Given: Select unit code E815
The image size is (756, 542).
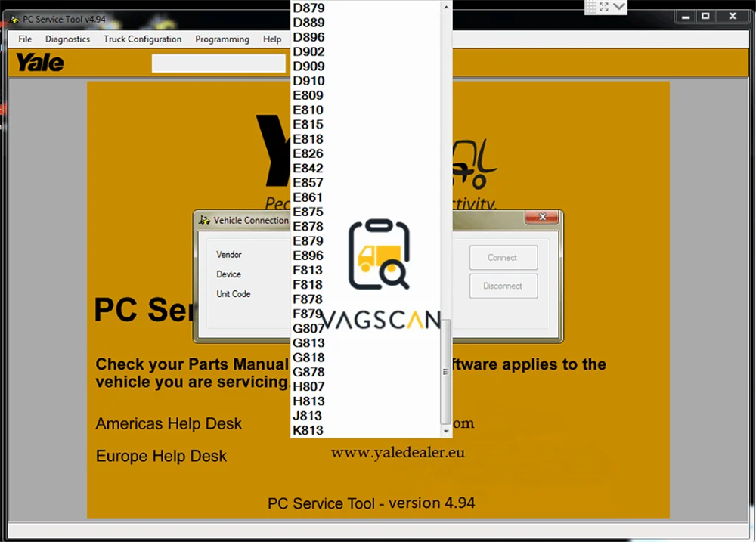Looking at the screenshot, I should (365, 125).
